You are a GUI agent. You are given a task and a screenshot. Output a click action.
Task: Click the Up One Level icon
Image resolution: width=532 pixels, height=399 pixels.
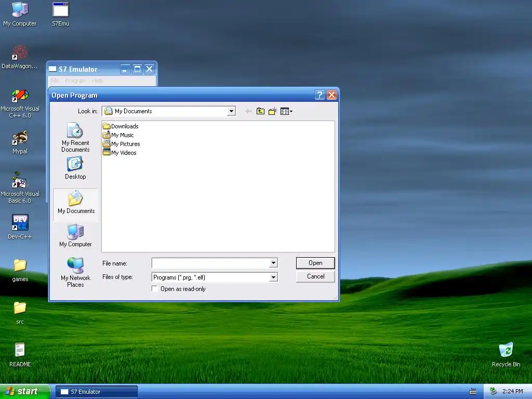260,111
